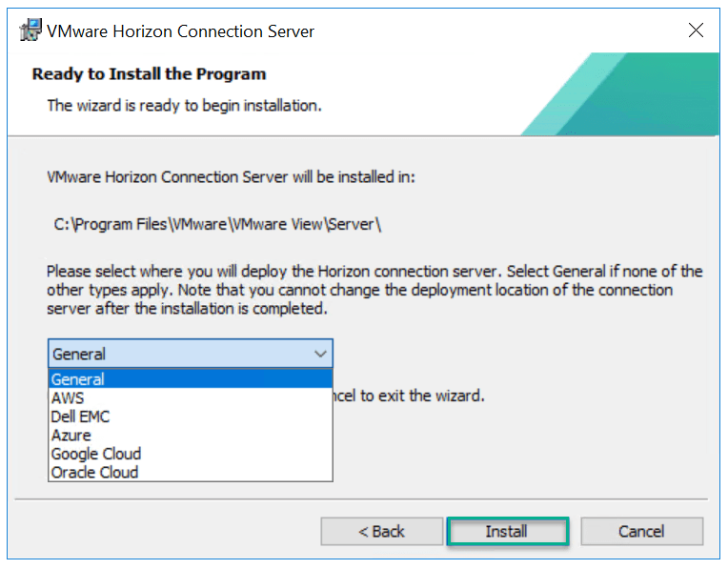Click the VMware installer icon in title bar
728x569 pixels.
31,30
